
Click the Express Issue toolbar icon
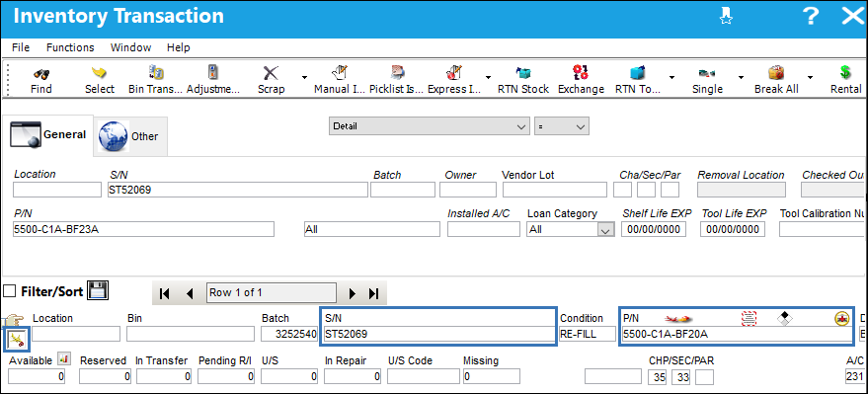[453, 72]
